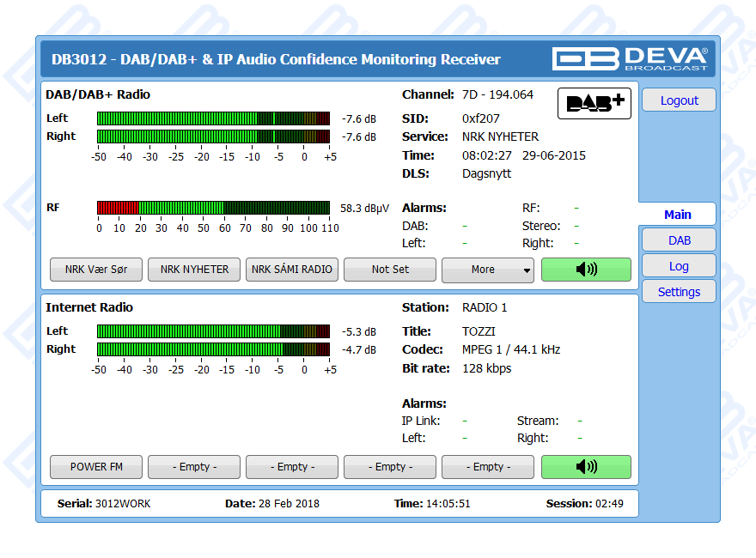Click the first Empty internet preset

194,467
